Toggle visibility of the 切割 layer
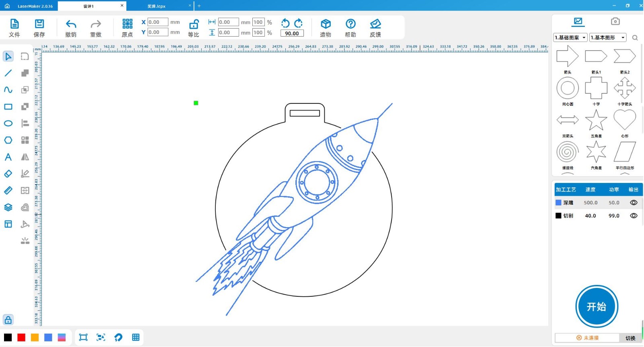The image size is (644, 347). click(x=634, y=216)
